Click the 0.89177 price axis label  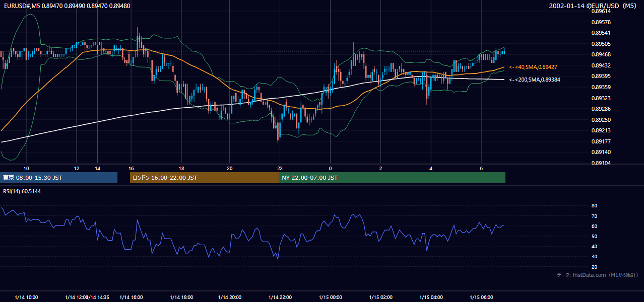[x=601, y=141]
